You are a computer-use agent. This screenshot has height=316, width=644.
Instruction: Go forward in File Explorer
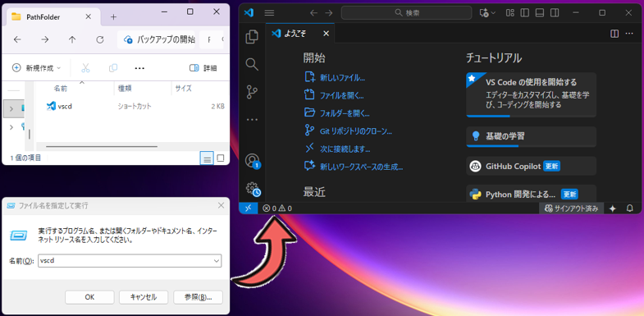(45, 39)
